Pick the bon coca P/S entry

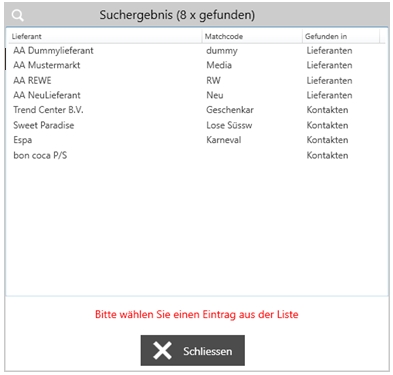197,155
